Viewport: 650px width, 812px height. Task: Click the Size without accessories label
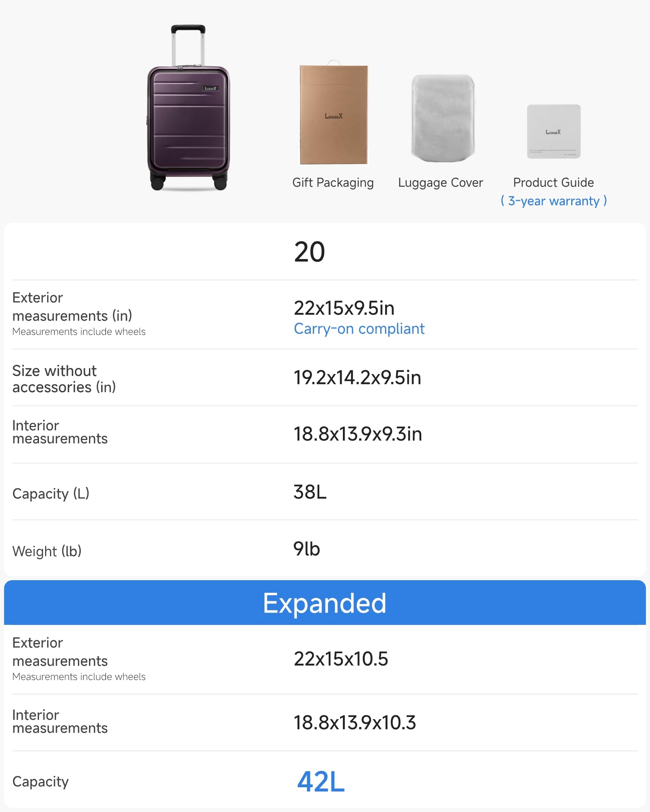[x=64, y=379]
